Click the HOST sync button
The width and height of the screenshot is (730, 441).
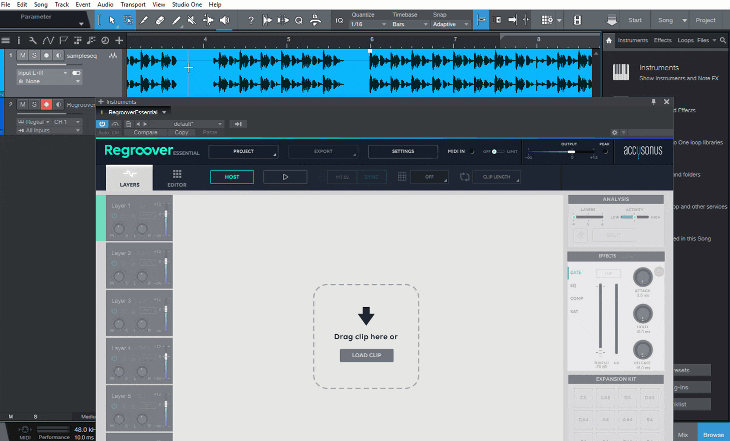(x=232, y=177)
